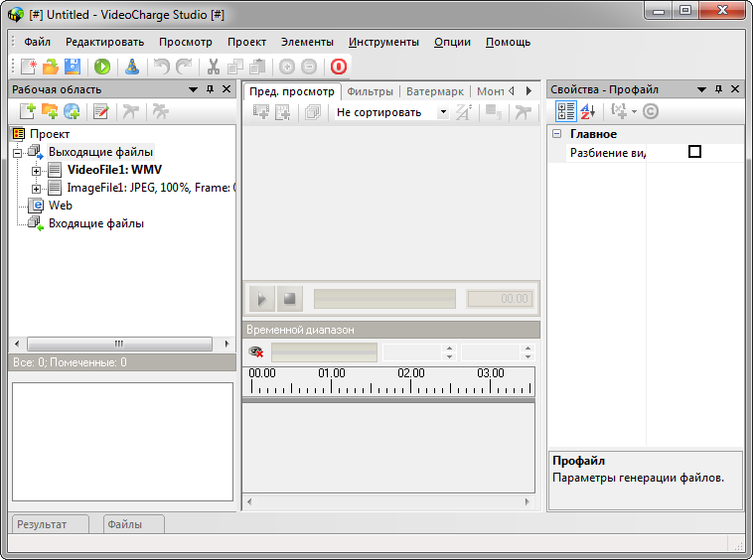Add web source icon in workspace panel
Image resolution: width=753 pixels, height=560 pixels.
(72, 111)
